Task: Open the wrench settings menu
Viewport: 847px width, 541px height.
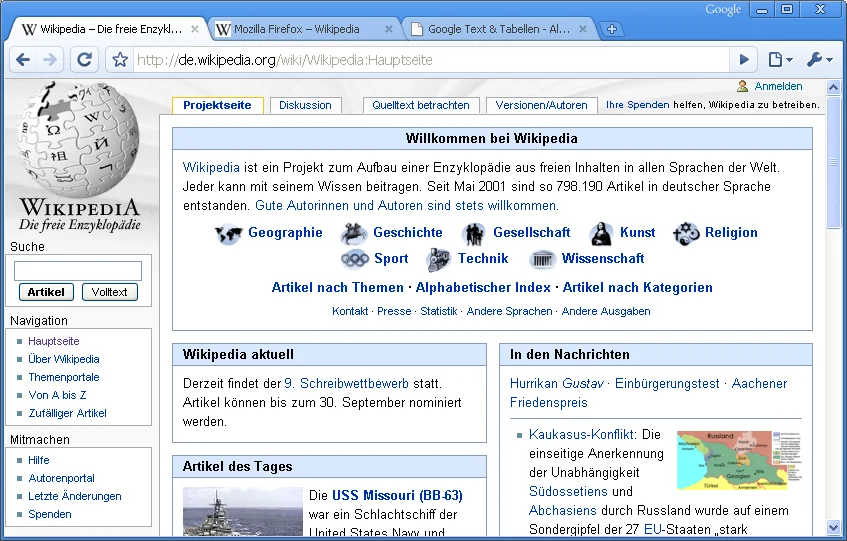Action: (819, 59)
